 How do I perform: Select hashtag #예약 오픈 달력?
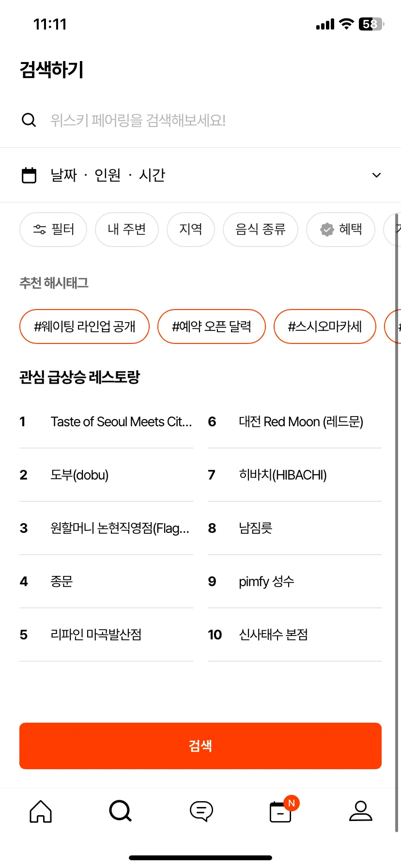coord(212,326)
